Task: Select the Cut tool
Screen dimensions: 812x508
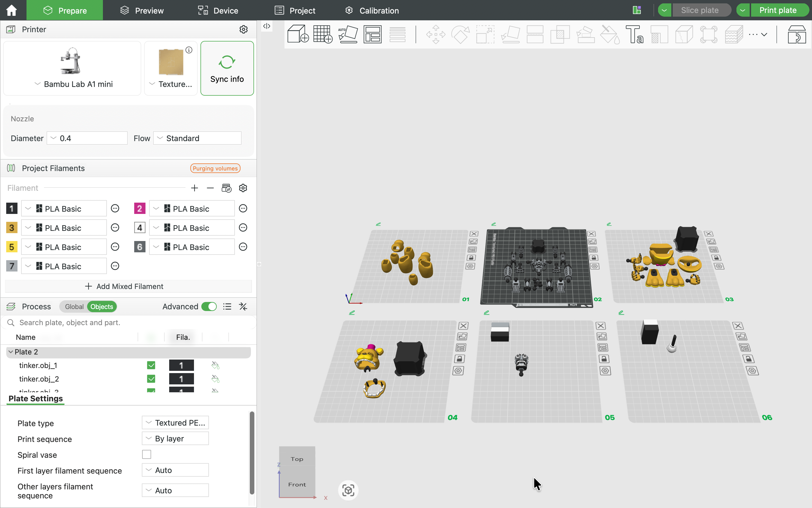Action: (x=535, y=34)
